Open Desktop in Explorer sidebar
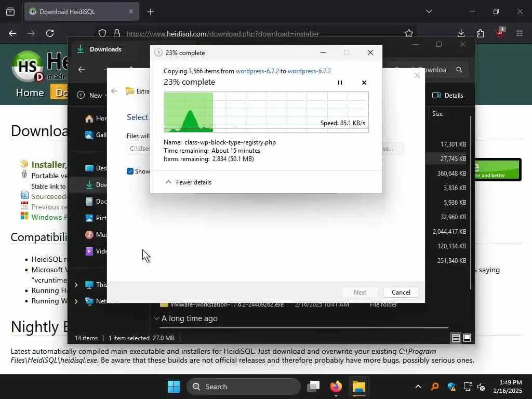 pyautogui.click(x=96, y=168)
